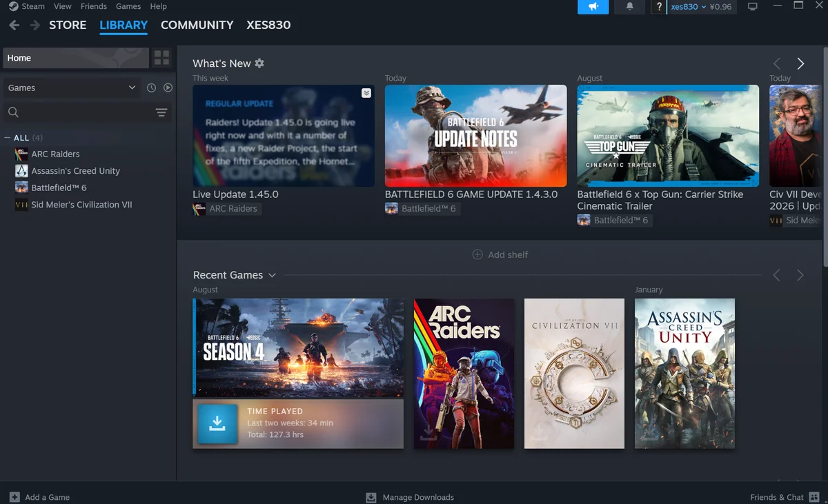Switch to Big Picture mode monitor icon
Viewport: 828px width, 504px height.
tap(753, 7)
